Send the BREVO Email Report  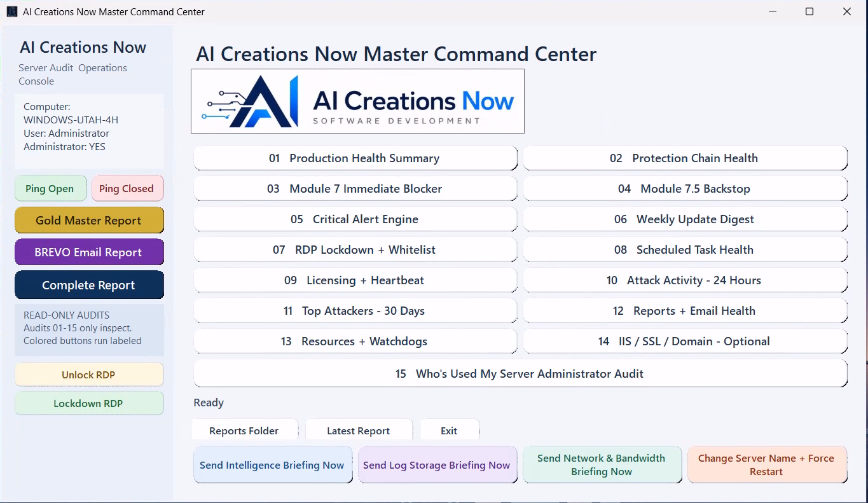(x=89, y=252)
